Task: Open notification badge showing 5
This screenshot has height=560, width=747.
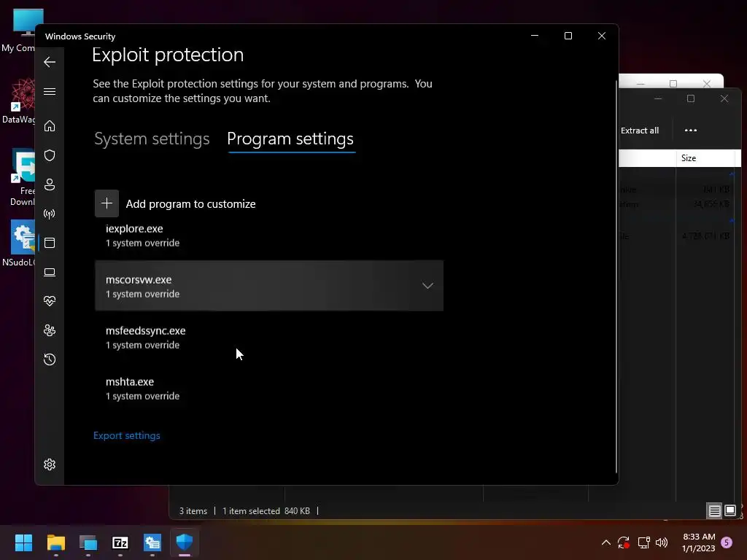Action: [727, 542]
